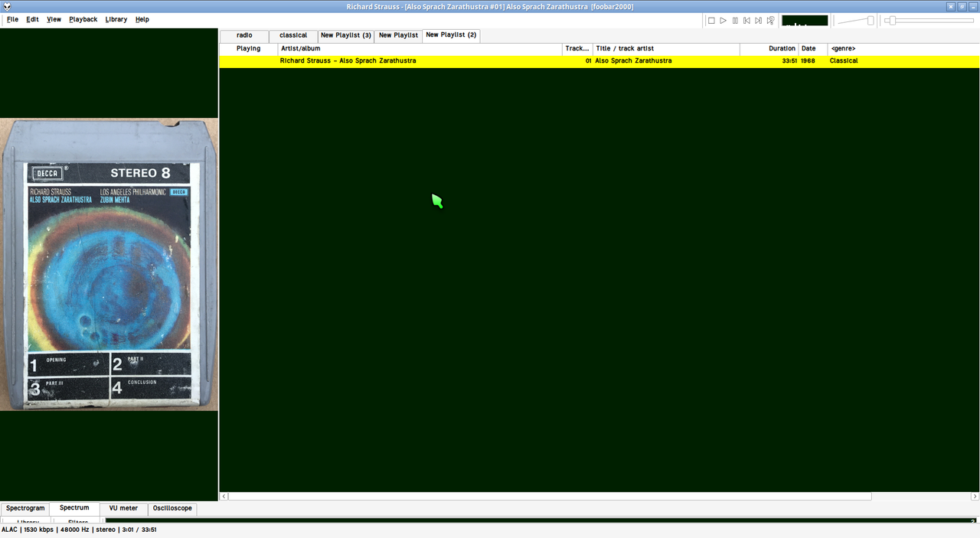Switch to the classical playlist tab
980x538 pixels.
293,35
